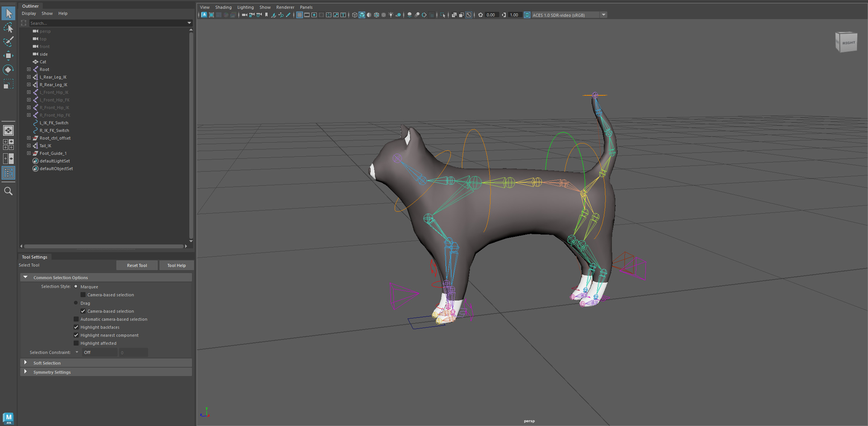
Task: Expand the Tail_IK node
Action: click(x=29, y=146)
